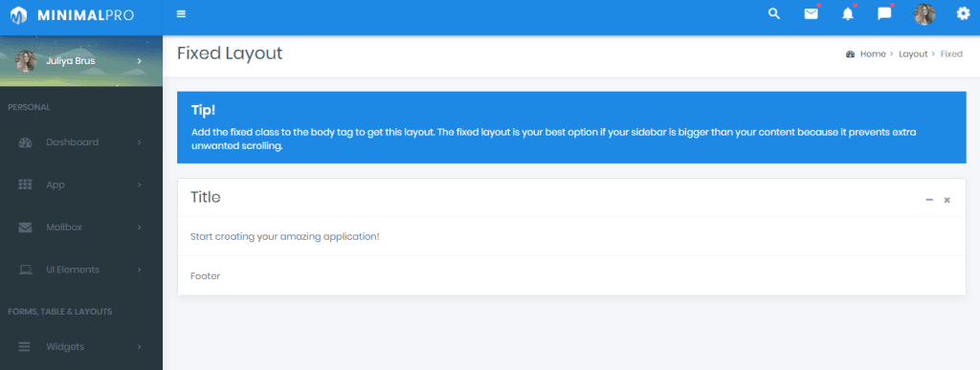Expand App submenu chevron
980x370 pixels.
[140, 185]
